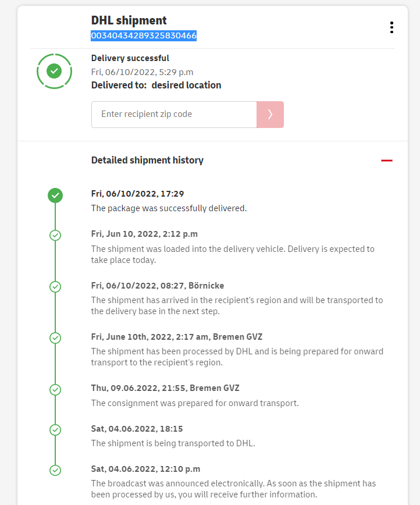Click the Börnicke arrival timeline checkmark
Screen dimensions: 420x505
tap(55, 287)
